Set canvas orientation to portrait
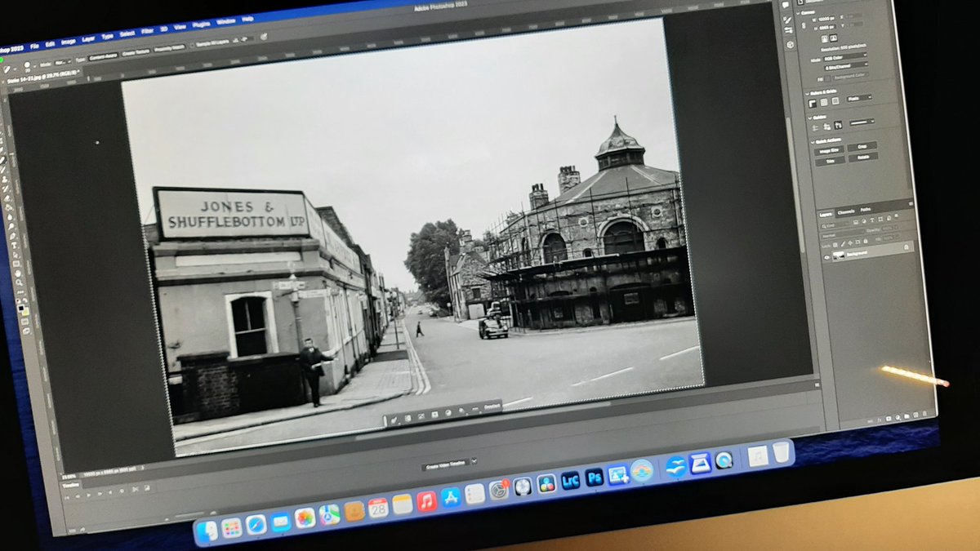 pos(825,38)
